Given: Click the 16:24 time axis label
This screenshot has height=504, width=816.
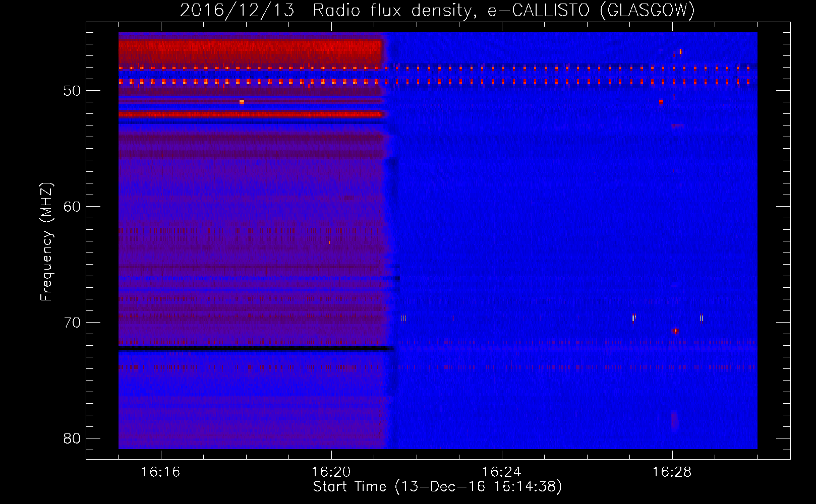Looking at the screenshot, I should coord(501,472).
